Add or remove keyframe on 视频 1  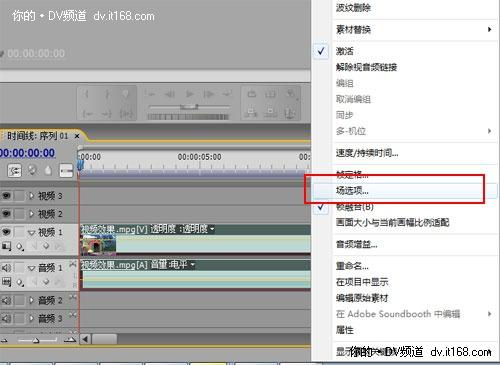click(46, 246)
